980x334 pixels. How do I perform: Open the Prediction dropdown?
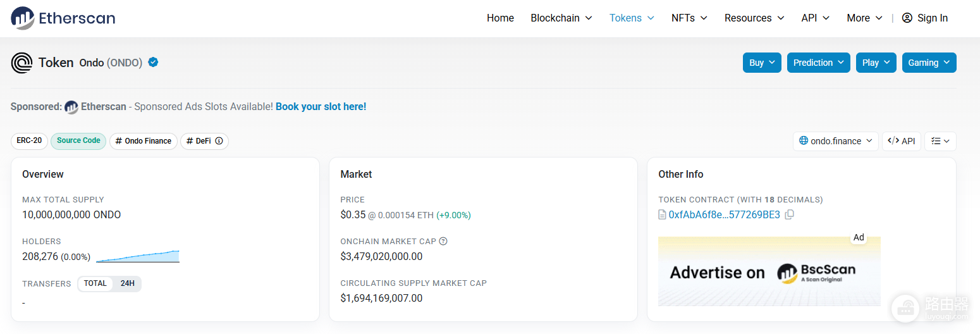pos(819,63)
